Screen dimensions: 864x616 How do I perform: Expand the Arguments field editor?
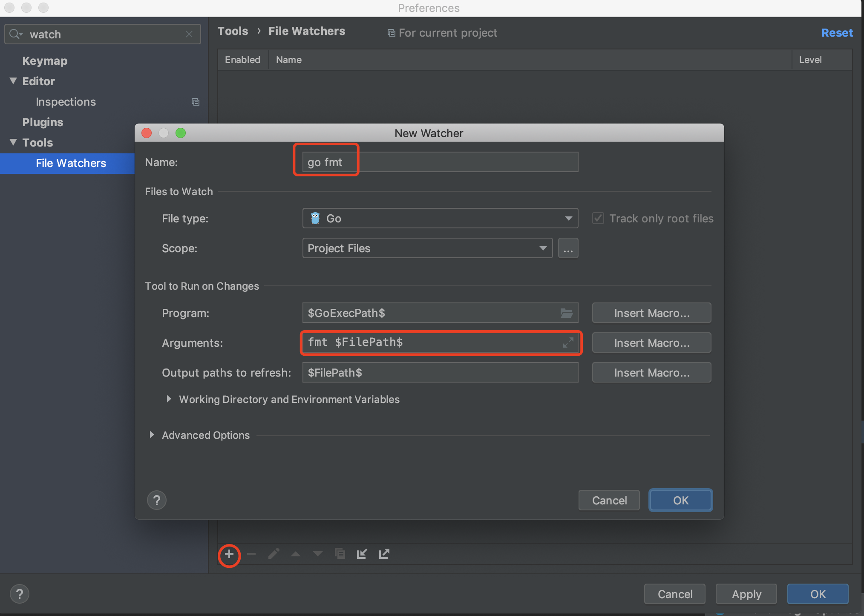pyautogui.click(x=568, y=343)
